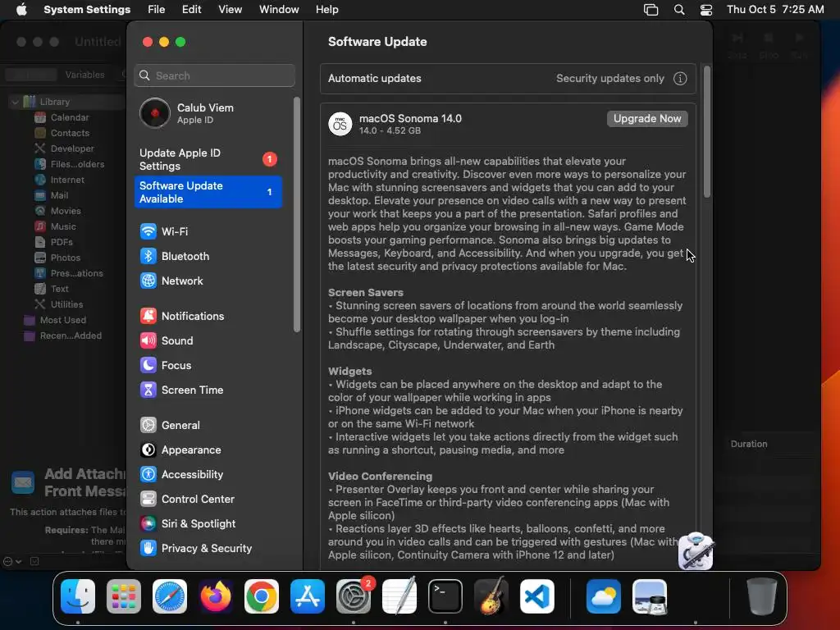
Task: Select Mail in the Automator Library
Action: [x=59, y=195]
